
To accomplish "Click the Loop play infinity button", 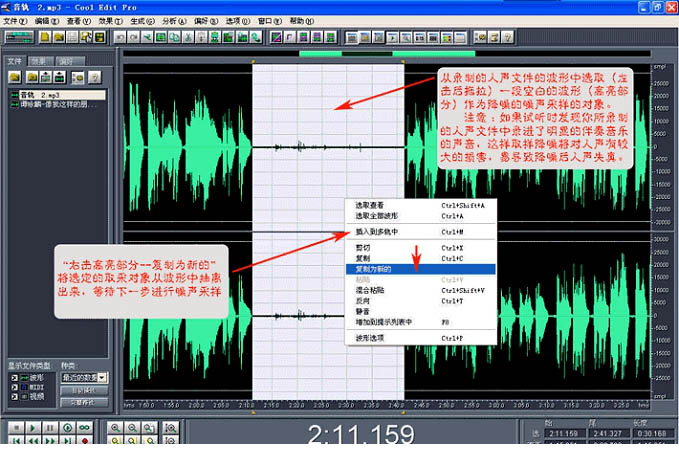I will coord(84,428).
